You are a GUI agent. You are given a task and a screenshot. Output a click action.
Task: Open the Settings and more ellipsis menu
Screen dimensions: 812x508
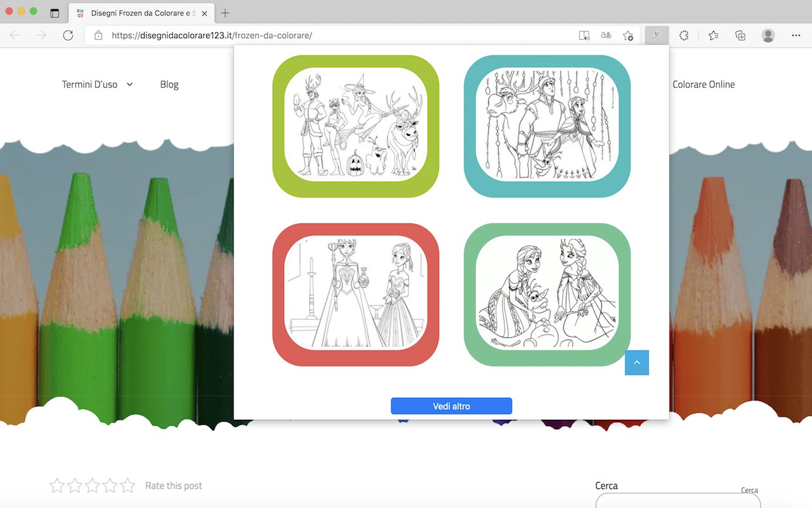[796, 36]
